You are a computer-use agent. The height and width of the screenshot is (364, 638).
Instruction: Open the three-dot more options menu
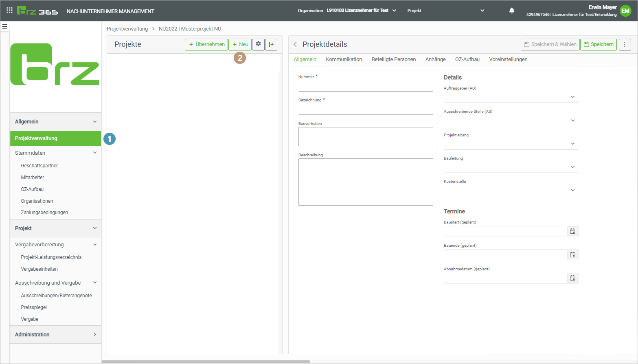click(625, 44)
